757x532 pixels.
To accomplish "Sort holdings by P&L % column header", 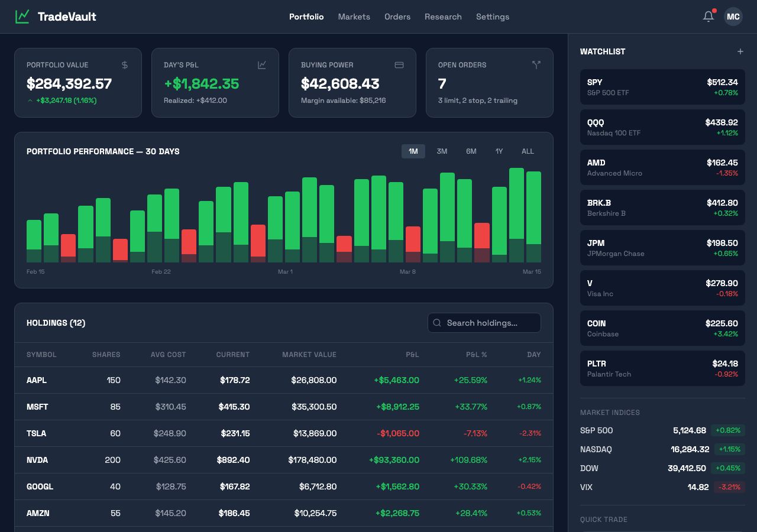I will point(477,355).
